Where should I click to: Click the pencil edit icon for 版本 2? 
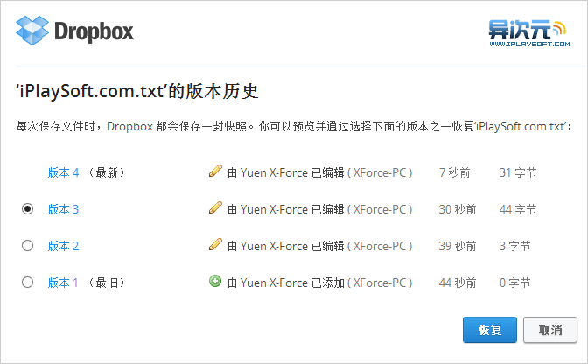(215, 244)
